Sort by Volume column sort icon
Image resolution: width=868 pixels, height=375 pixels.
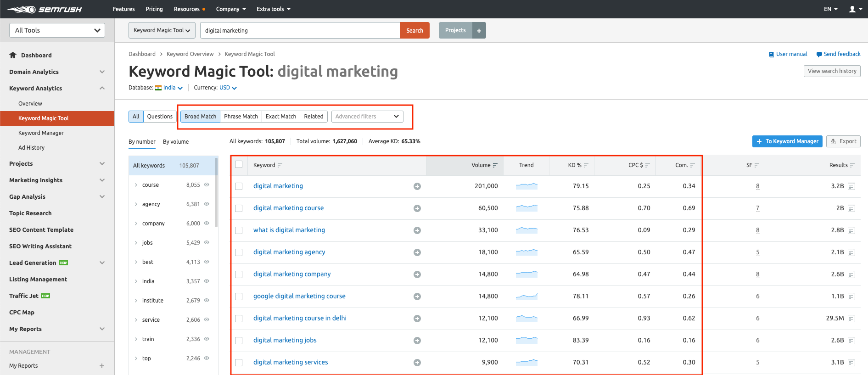pyautogui.click(x=495, y=165)
